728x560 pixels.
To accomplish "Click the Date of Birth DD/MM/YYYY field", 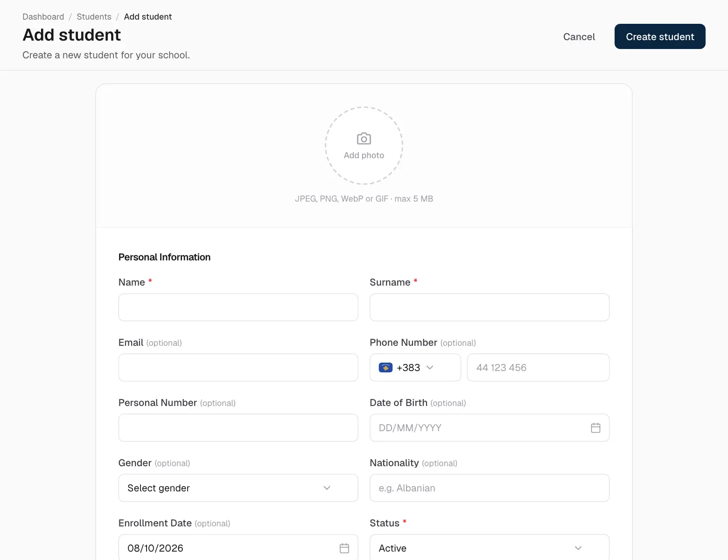I will (x=490, y=428).
